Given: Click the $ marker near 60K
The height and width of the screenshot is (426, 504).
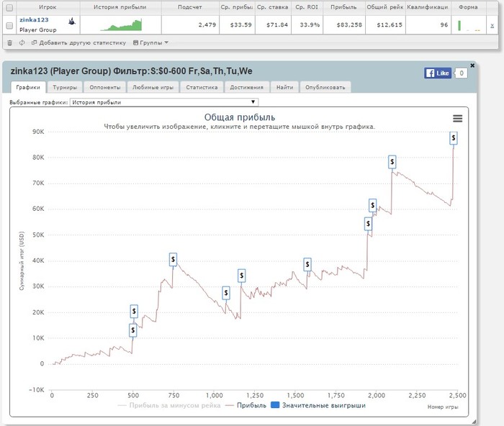Looking at the screenshot, I should [372, 205].
